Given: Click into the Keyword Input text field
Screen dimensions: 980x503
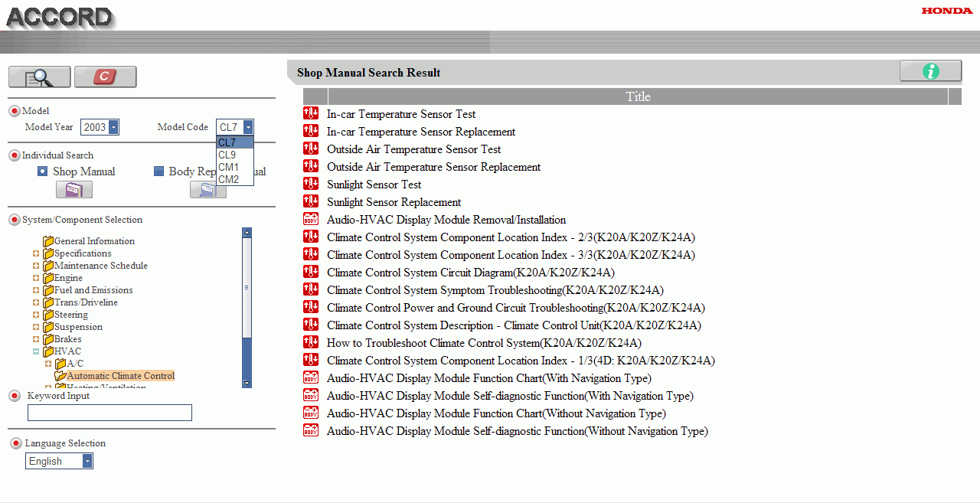Looking at the screenshot, I should (x=109, y=413).
